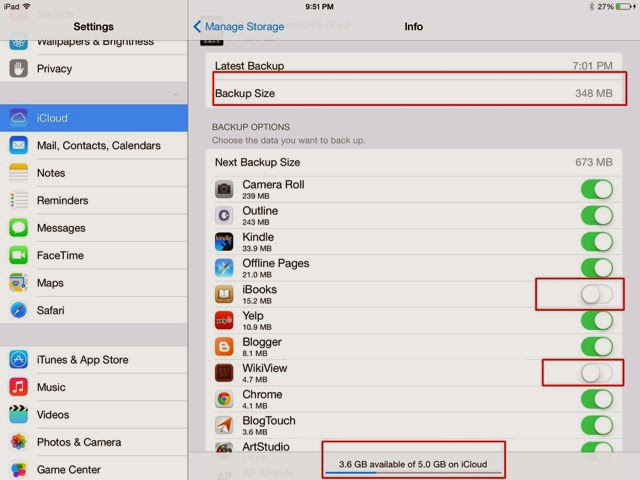Image resolution: width=640 pixels, height=480 pixels.
Task: Tap the Notes icon in sidebar
Action: (19, 173)
